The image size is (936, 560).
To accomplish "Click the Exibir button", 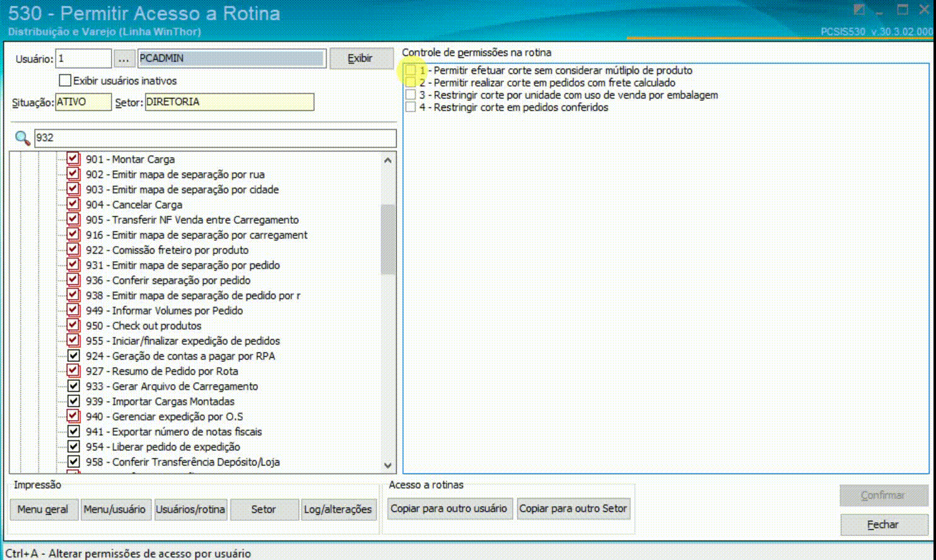I will point(361,58).
